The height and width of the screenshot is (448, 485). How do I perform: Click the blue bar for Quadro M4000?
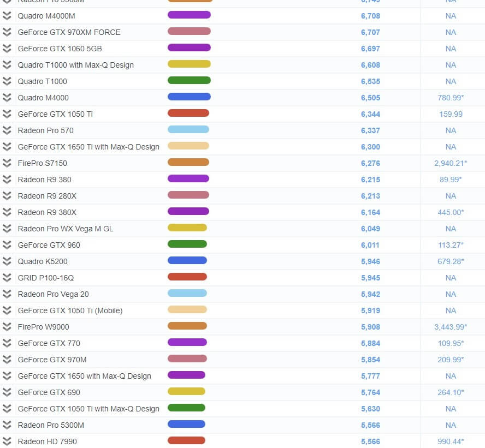pyautogui.click(x=189, y=97)
